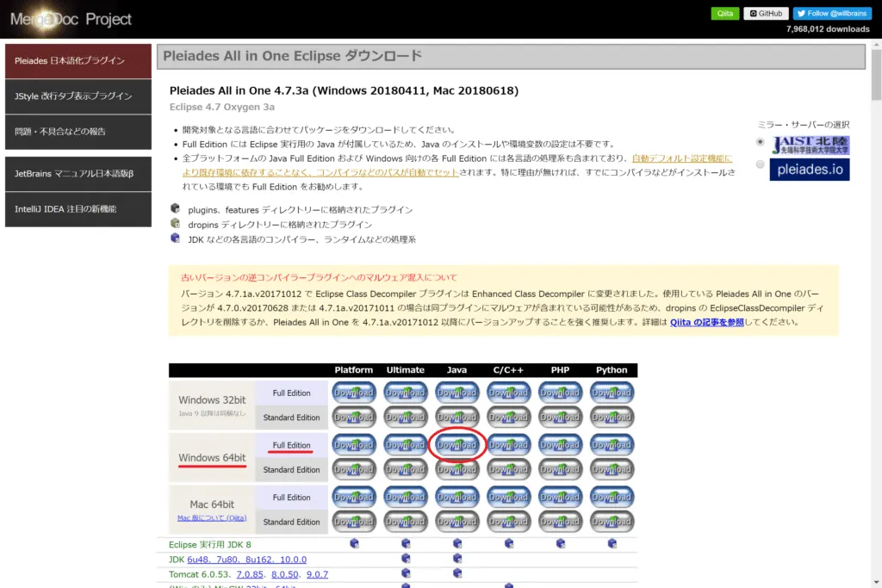Download Windows 64bit Full Edition C/C++ package

[508, 444]
